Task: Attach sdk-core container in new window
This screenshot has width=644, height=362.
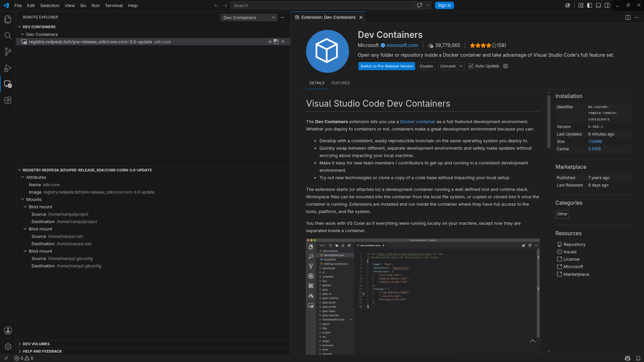Action: (x=276, y=42)
